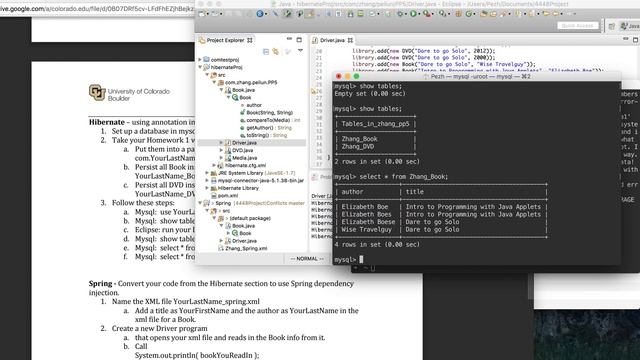The height and width of the screenshot is (360, 640).
Task: Click 'Zhang_DVD' in the terminal table
Action: tap(358, 147)
